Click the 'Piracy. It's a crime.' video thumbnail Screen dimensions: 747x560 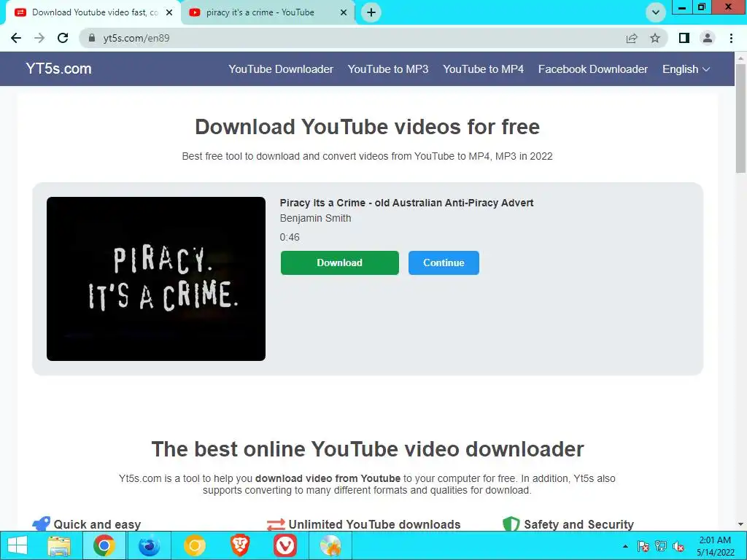tap(156, 279)
